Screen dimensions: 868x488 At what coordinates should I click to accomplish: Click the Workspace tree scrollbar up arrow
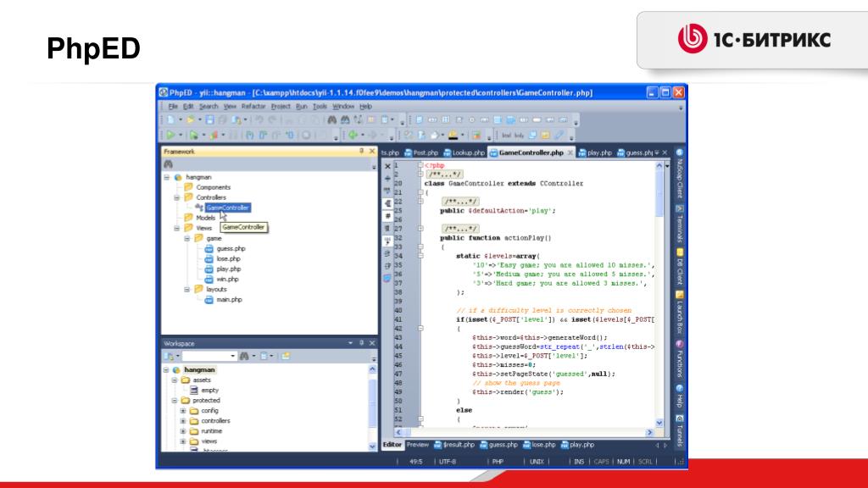(x=373, y=369)
